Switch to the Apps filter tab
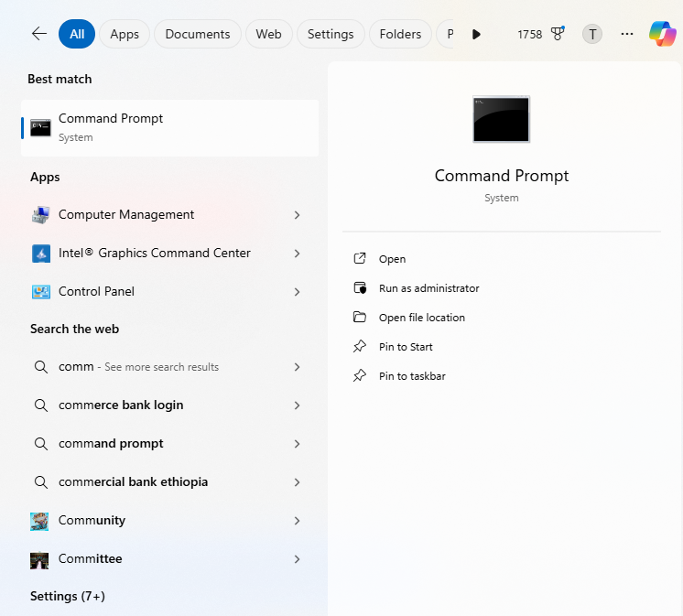The width and height of the screenshot is (683, 616). point(125,34)
